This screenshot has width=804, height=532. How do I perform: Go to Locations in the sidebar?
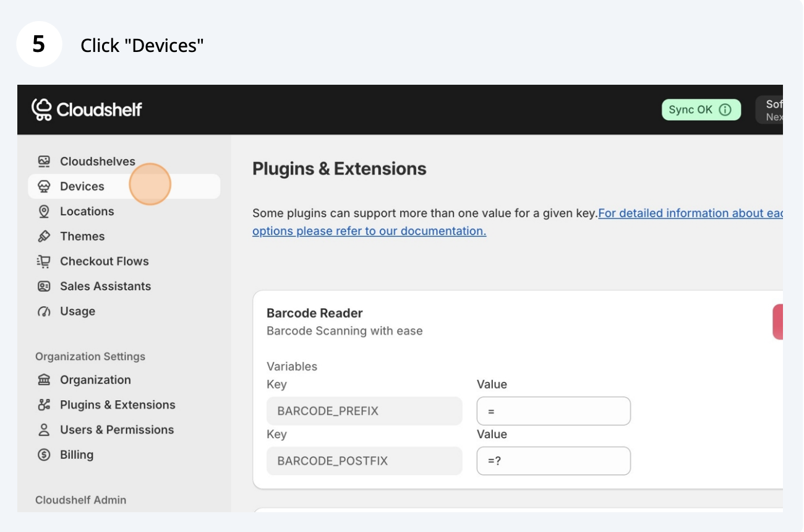coord(124,212)
